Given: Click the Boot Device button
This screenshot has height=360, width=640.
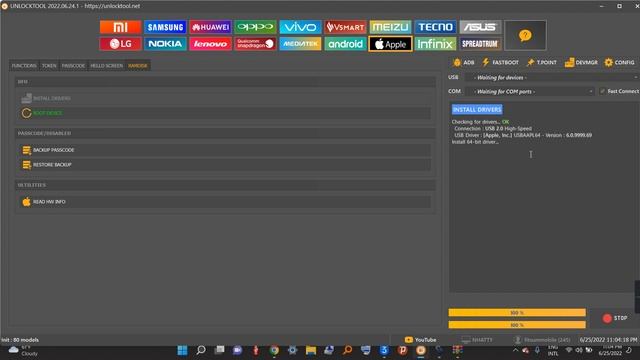Looking at the screenshot, I should pyautogui.click(x=225, y=113).
